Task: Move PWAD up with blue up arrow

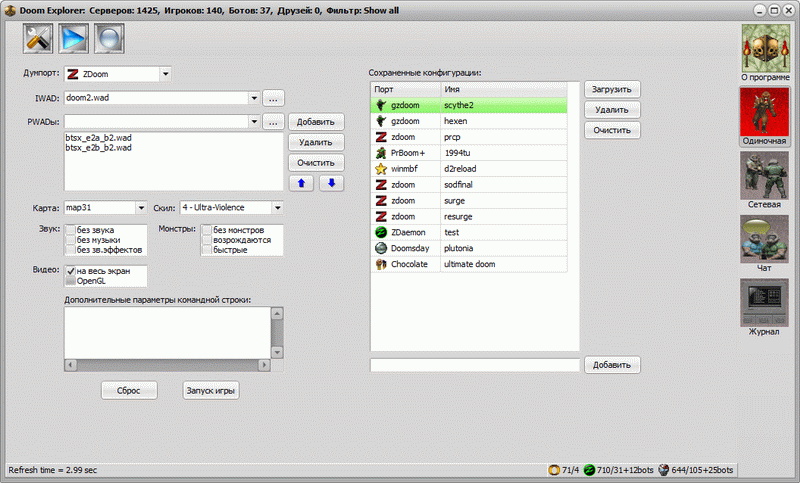Action: [x=300, y=183]
